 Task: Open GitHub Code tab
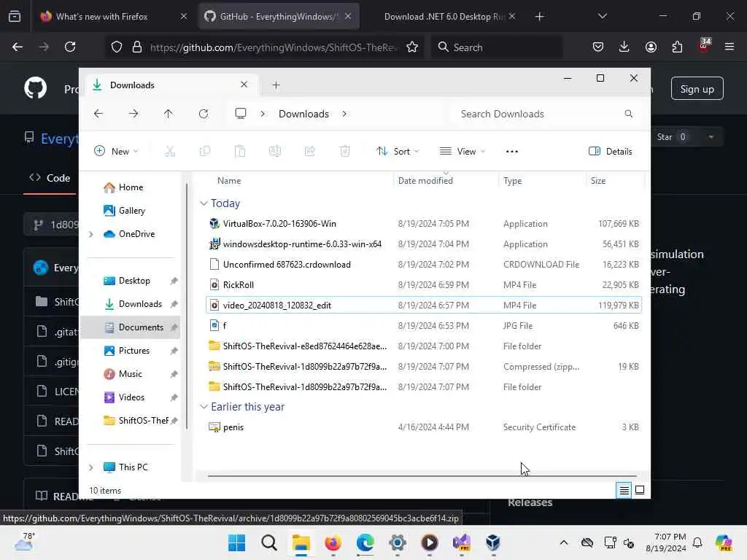(x=50, y=178)
